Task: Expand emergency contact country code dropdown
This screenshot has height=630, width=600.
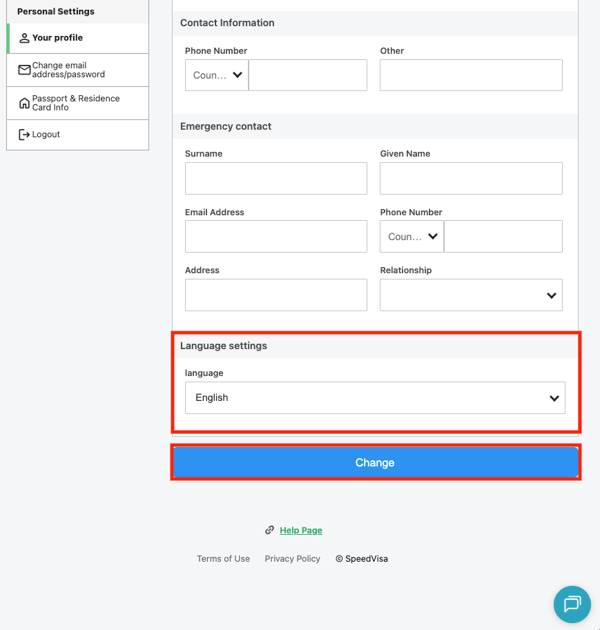Action: (412, 237)
